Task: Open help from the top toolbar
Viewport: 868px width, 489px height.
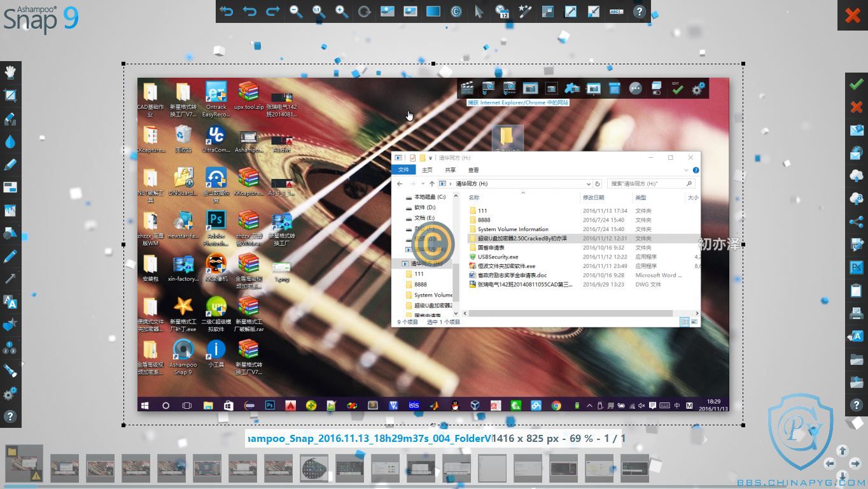Action: (x=640, y=11)
